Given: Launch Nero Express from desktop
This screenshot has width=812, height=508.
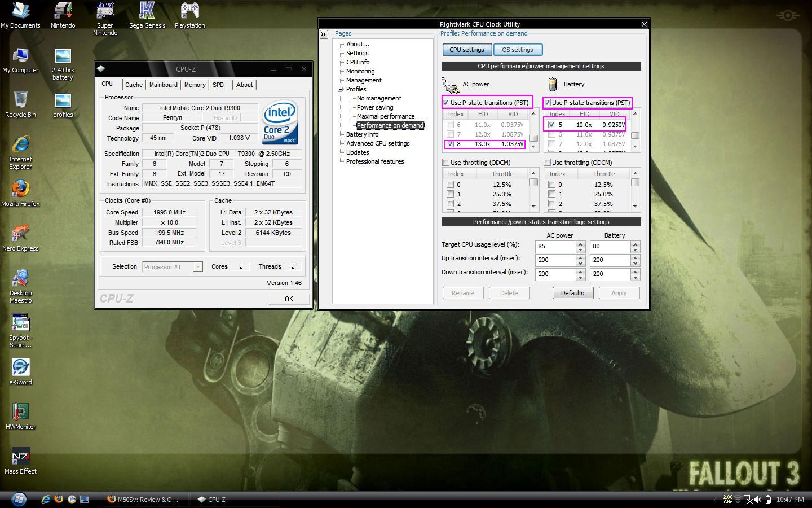Looking at the screenshot, I should tap(20, 238).
